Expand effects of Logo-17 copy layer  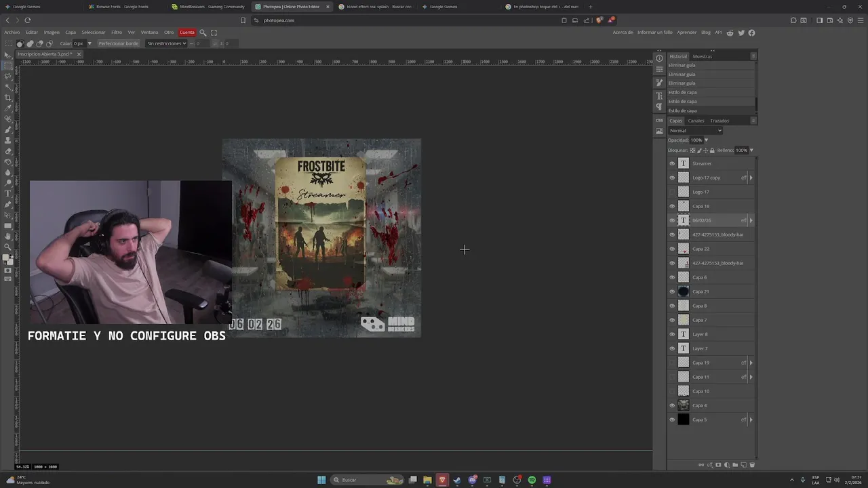751,178
